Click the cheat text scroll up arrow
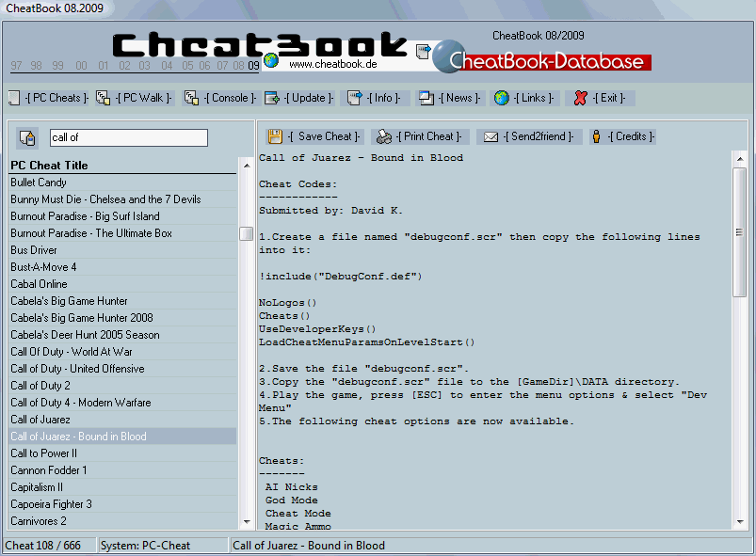 740,159
